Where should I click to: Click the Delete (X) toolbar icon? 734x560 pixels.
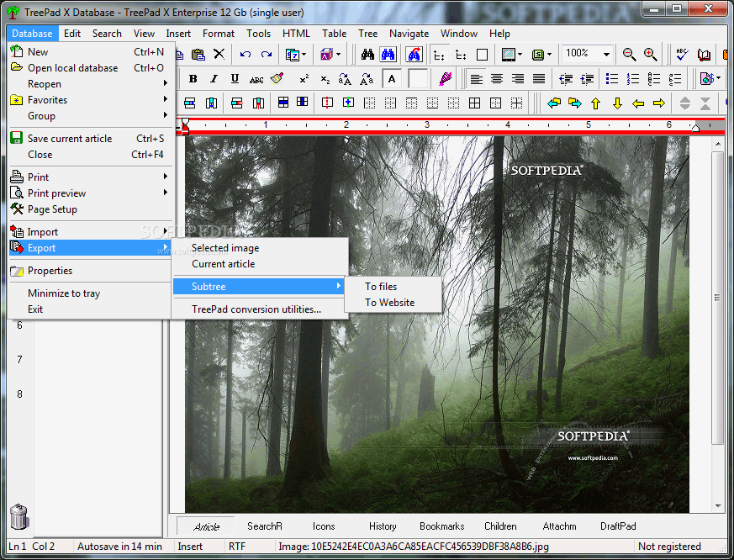[x=219, y=55]
